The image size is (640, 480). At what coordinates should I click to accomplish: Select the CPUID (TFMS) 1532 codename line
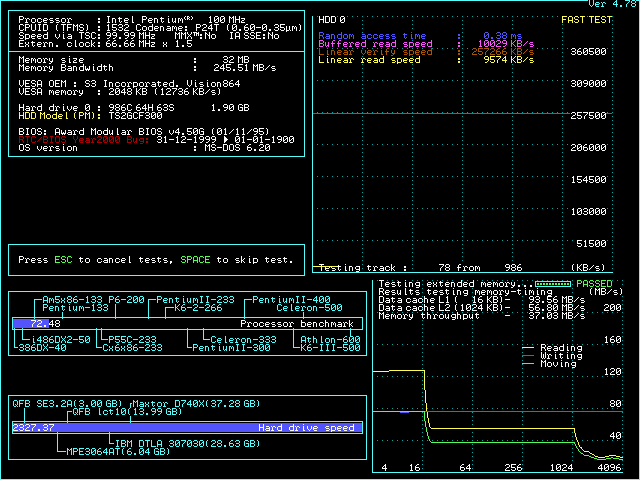click(160, 28)
